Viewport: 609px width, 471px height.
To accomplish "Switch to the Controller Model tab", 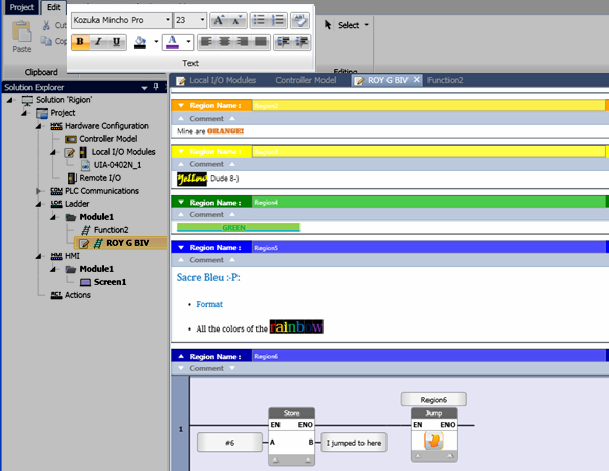I will [305, 80].
